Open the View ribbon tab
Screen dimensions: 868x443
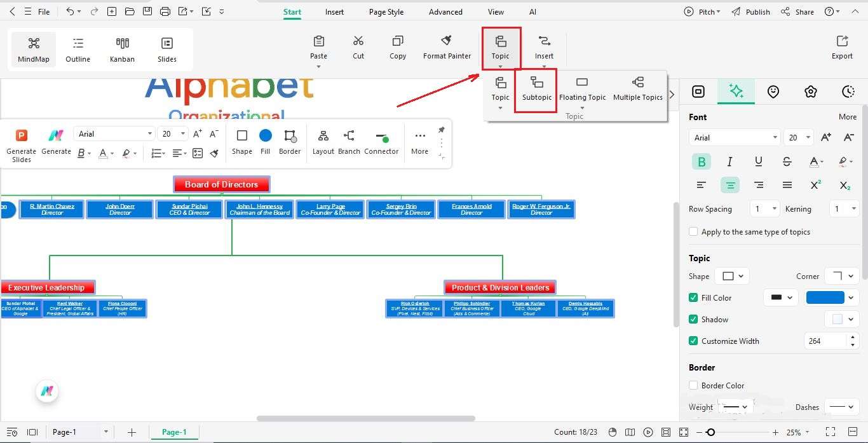(x=496, y=11)
